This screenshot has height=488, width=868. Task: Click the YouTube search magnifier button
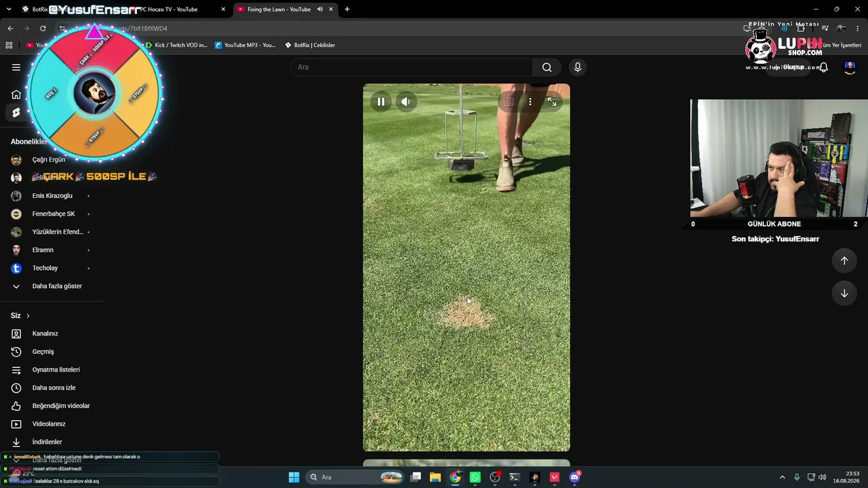(x=547, y=67)
